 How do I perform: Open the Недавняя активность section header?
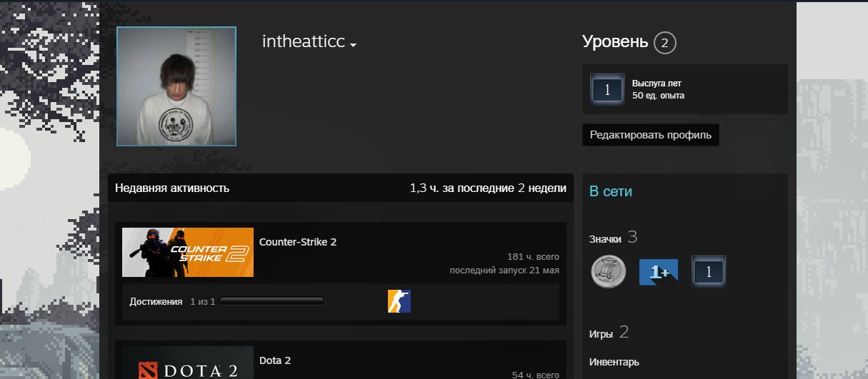click(172, 188)
